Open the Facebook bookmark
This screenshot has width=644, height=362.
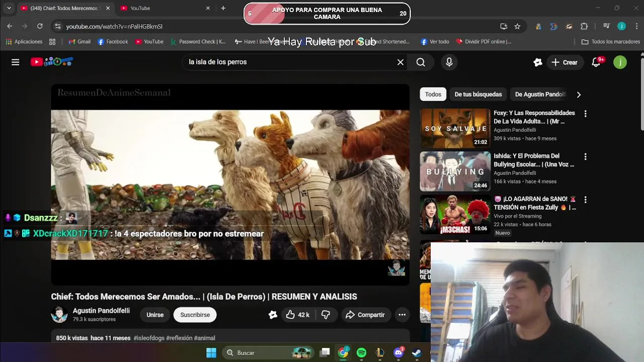[x=113, y=42]
